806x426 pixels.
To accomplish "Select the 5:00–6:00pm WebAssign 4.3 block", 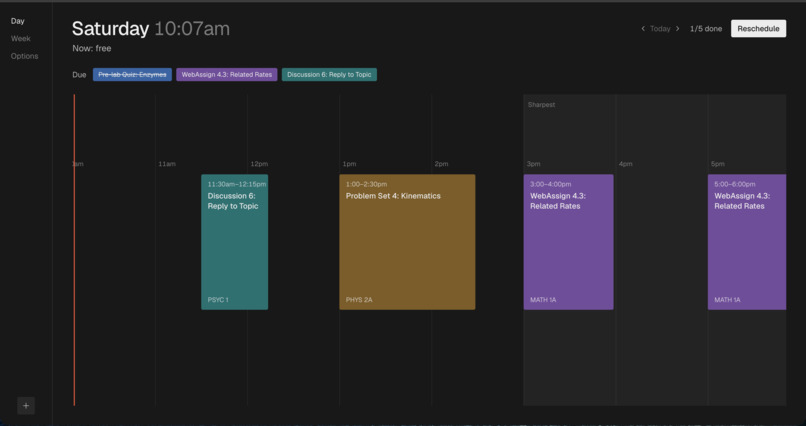I will pos(747,242).
